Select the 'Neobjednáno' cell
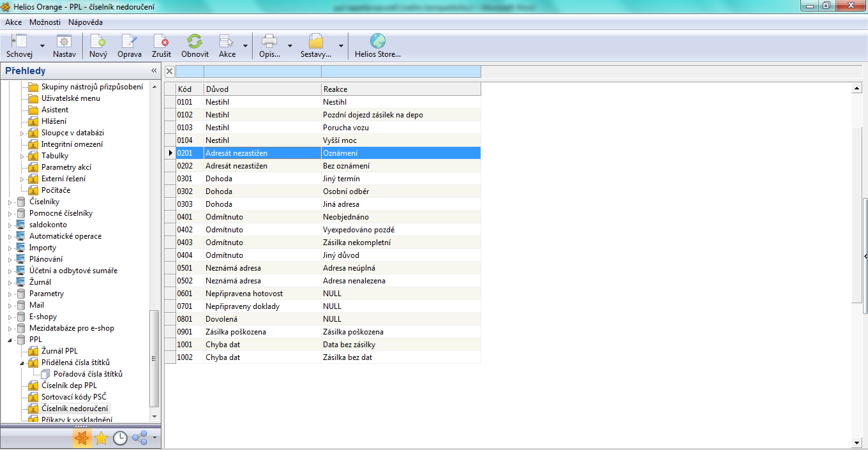This screenshot has height=450, width=868. coord(401,217)
